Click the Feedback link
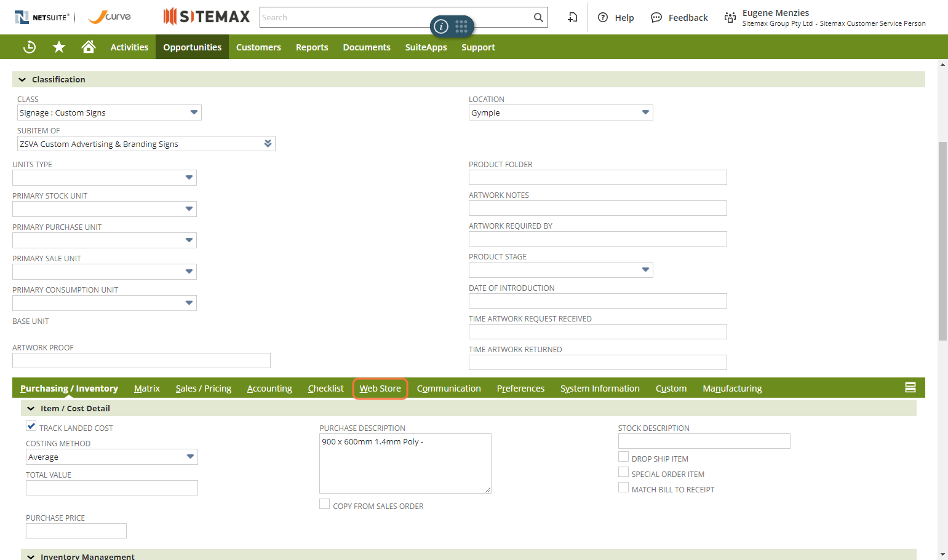948x560 pixels. tap(688, 18)
